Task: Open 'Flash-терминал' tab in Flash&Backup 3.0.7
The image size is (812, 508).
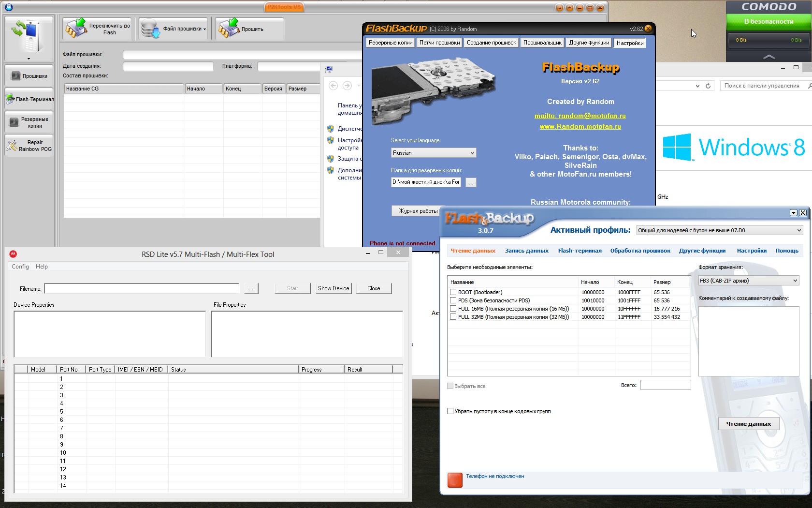Action: (x=580, y=251)
